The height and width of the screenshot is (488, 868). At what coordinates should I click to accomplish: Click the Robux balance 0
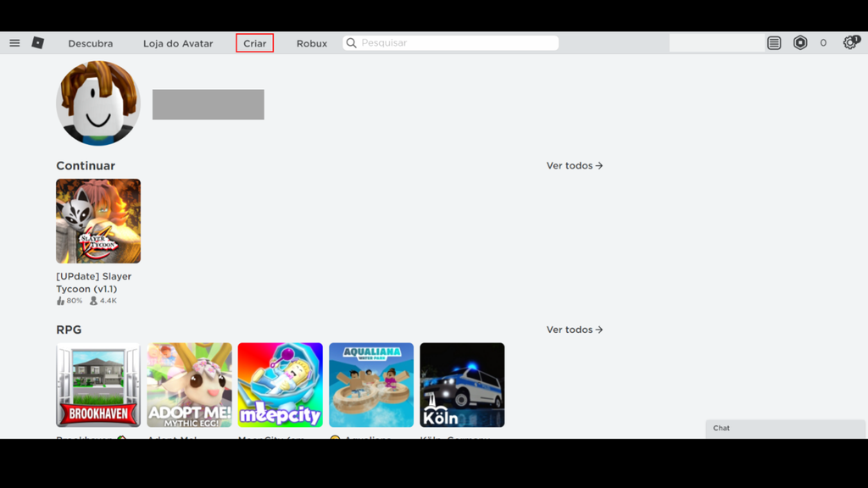coord(823,42)
